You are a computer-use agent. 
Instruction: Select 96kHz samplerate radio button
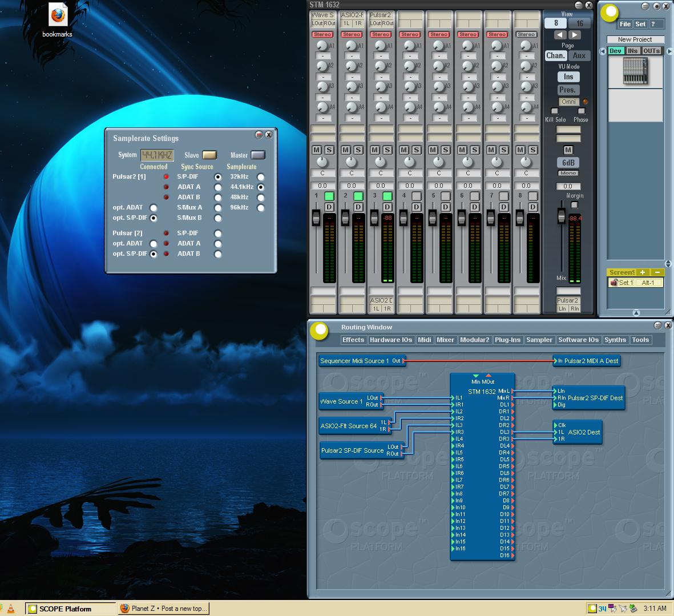[260, 208]
